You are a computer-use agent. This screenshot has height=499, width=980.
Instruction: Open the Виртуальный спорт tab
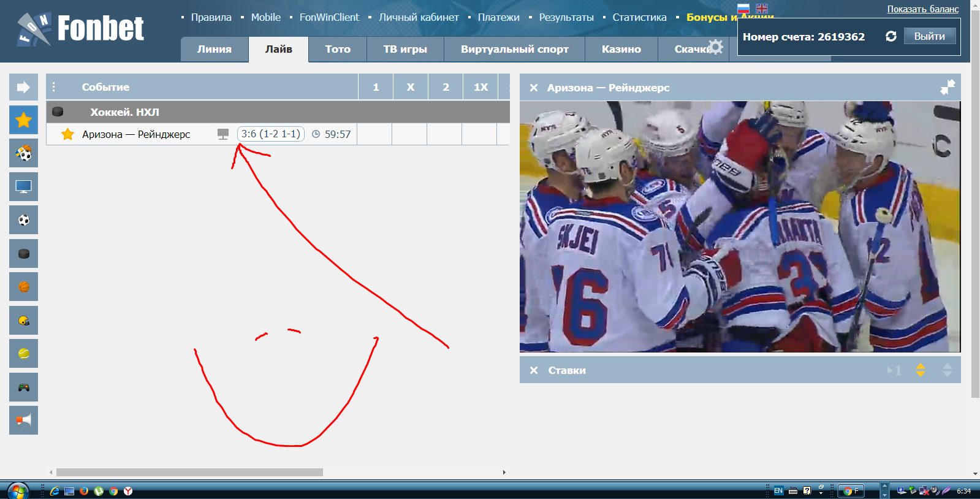[x=515, y=49]
